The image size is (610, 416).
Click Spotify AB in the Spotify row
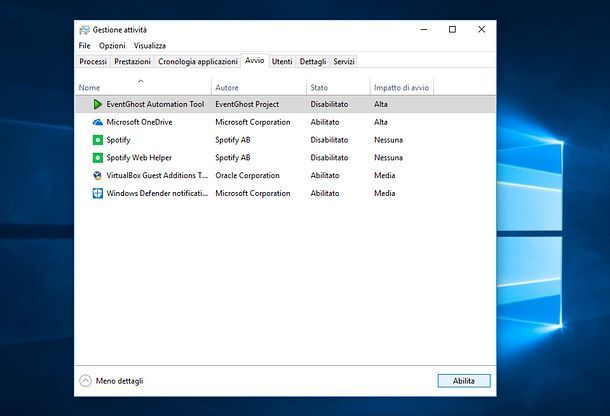233,140
